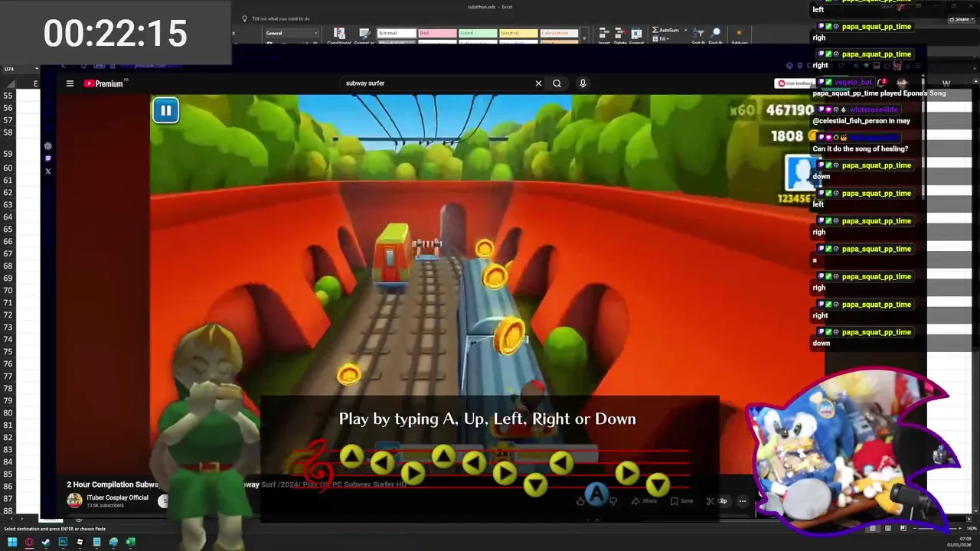This screenshot has height=551, width=980.
Task: Apply the Neutral cell style
Action: [518, 33]
